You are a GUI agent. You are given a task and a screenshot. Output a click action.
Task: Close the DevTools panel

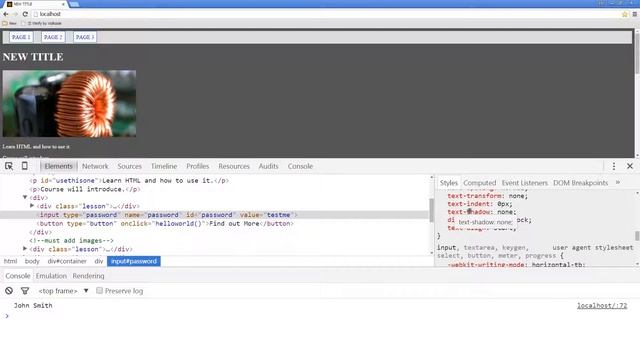(630, 166)
